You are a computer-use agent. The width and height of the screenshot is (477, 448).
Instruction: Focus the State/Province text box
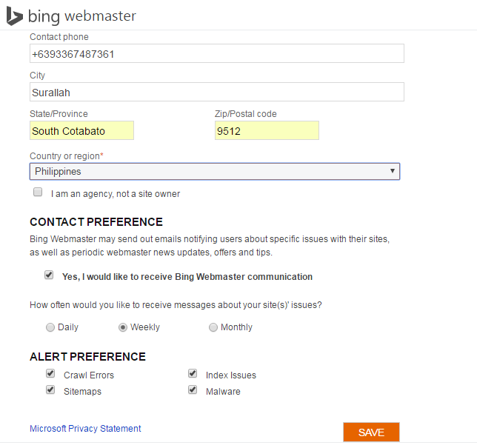pos(81,131)
